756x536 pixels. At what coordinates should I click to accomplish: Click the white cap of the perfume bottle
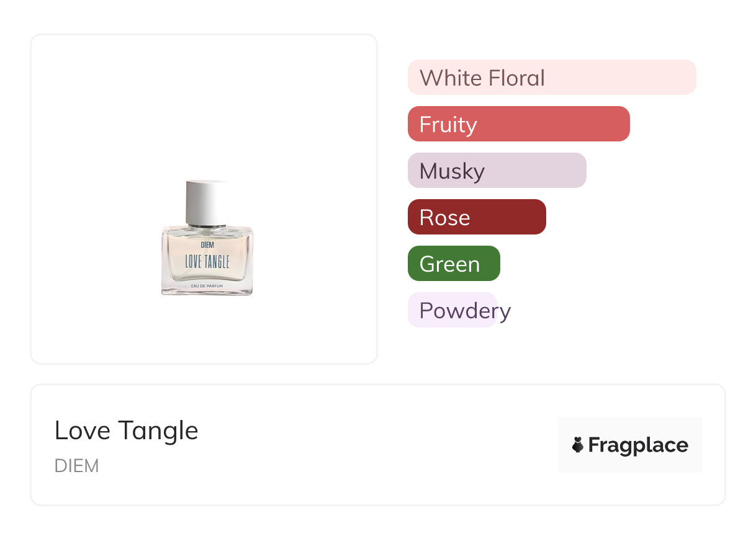[x=207, y=202]
